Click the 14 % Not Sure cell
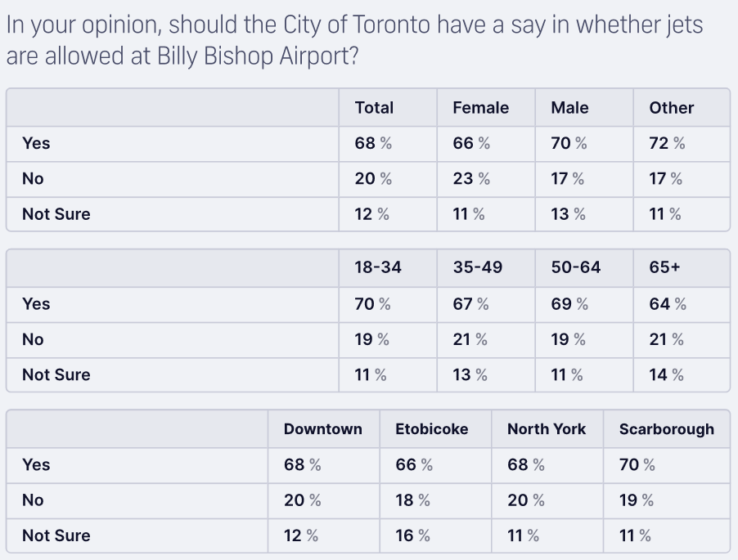The image size is (738, 560). click(x=666, y=375)
